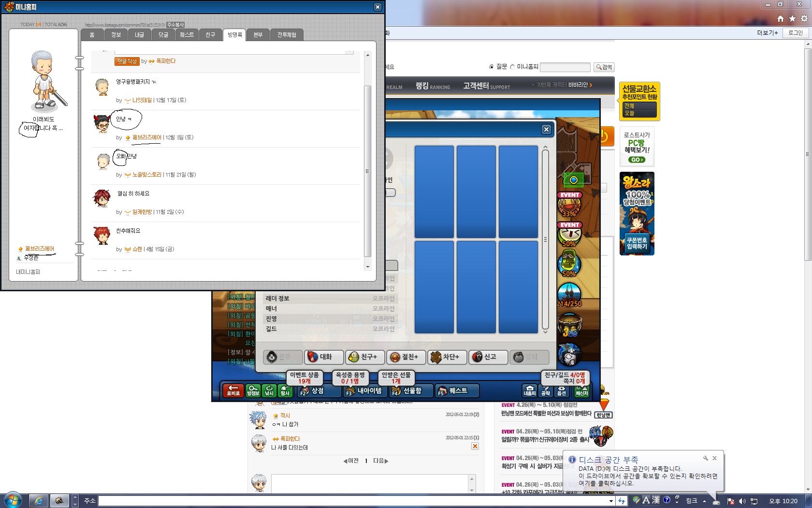812x508 pixels.
Task: Select the 미니홈피 radio button
Action: coord(512,67)
